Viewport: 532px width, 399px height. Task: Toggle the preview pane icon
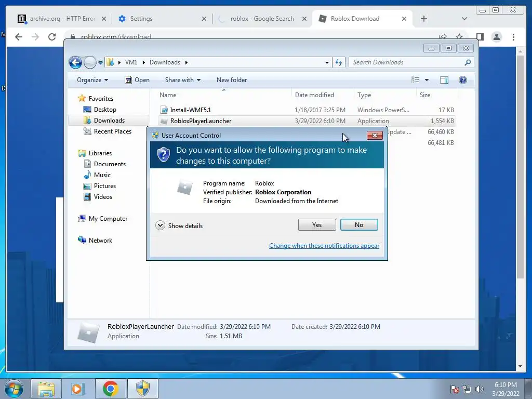pos(444,80)
